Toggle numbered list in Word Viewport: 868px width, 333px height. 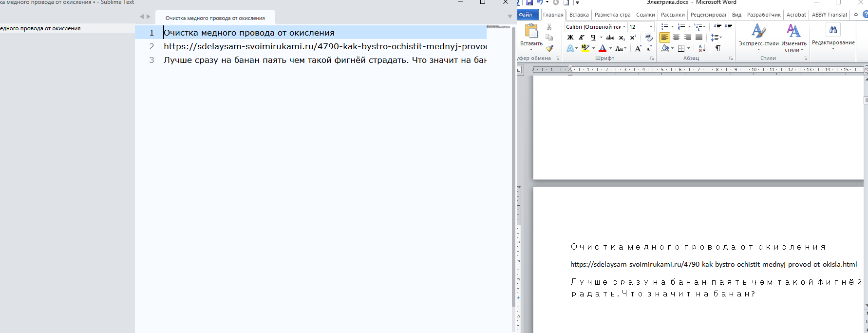(x=681, y=27)
